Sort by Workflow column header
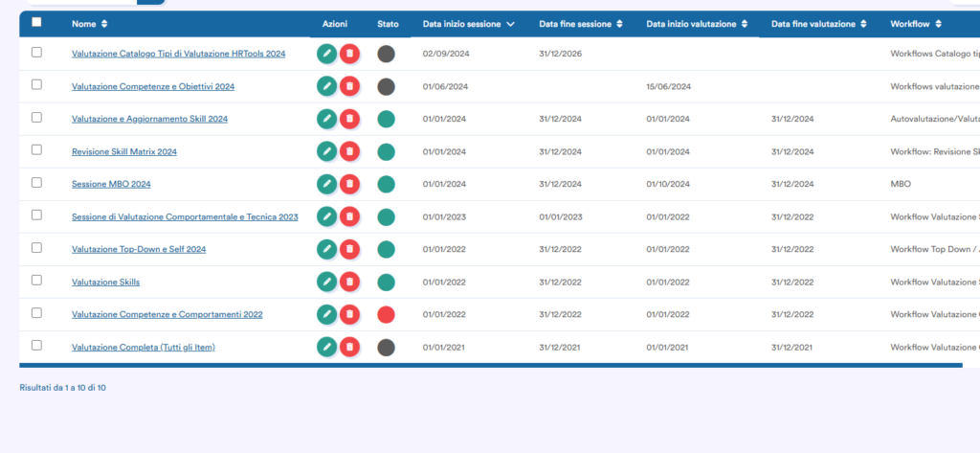 click(916, 24)
